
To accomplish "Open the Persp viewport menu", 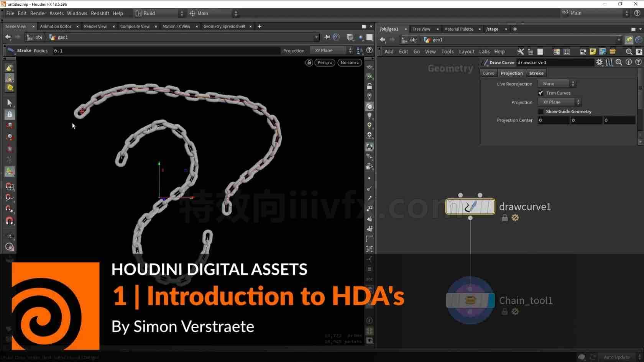I will coord(325,62).
